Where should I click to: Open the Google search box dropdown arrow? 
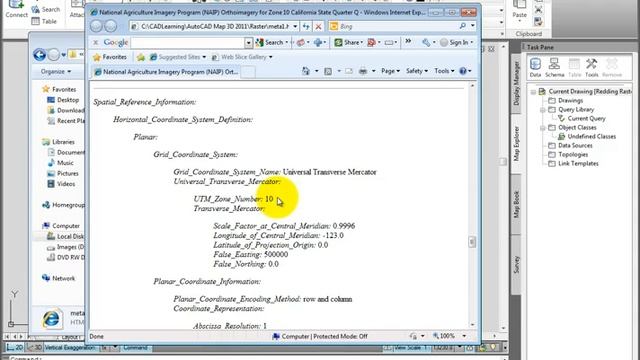point(248,42)
